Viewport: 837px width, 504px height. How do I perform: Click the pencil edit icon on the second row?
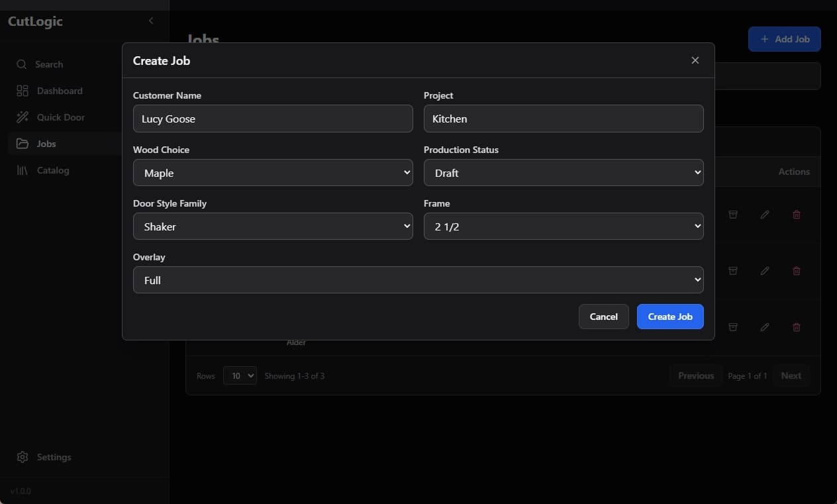(765, 271)
